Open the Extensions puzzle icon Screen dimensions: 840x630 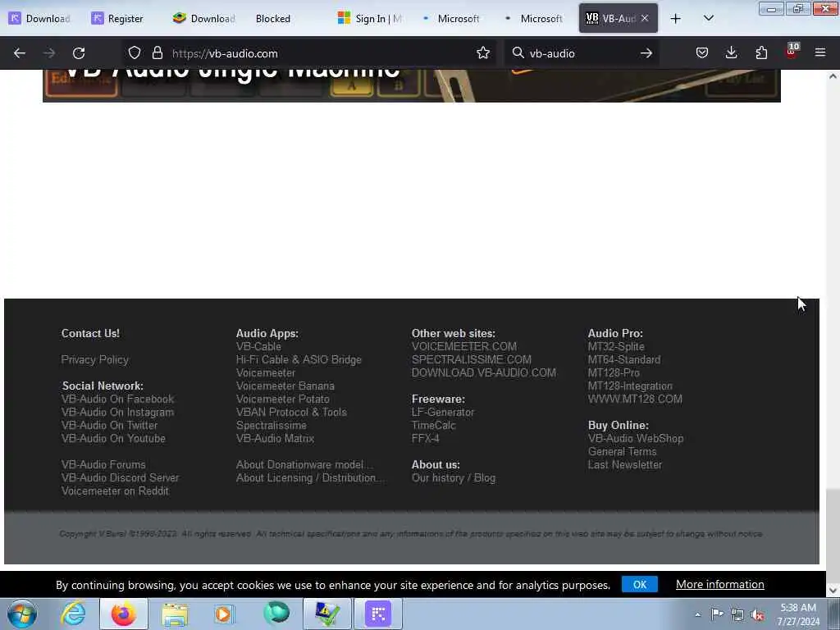(761, 52)
